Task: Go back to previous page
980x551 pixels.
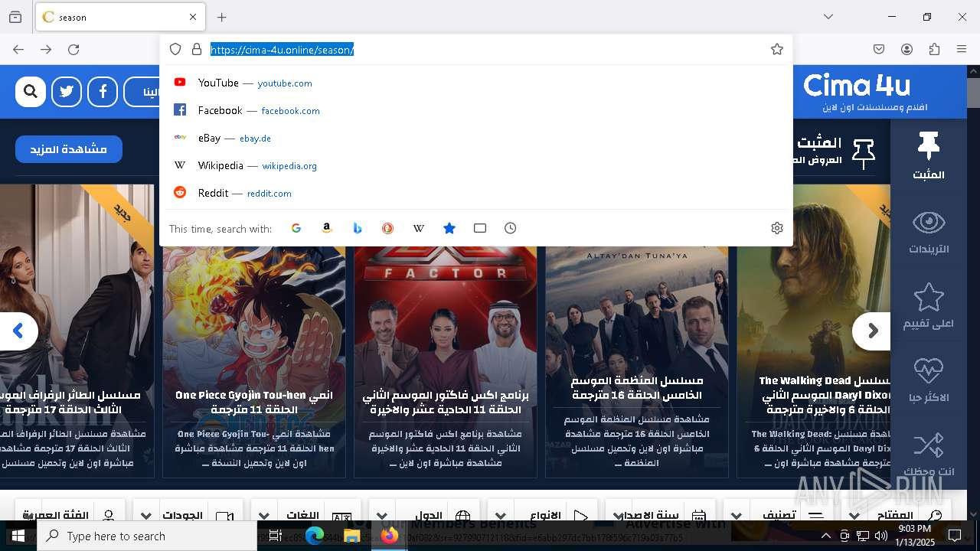Action: (18, 50)
